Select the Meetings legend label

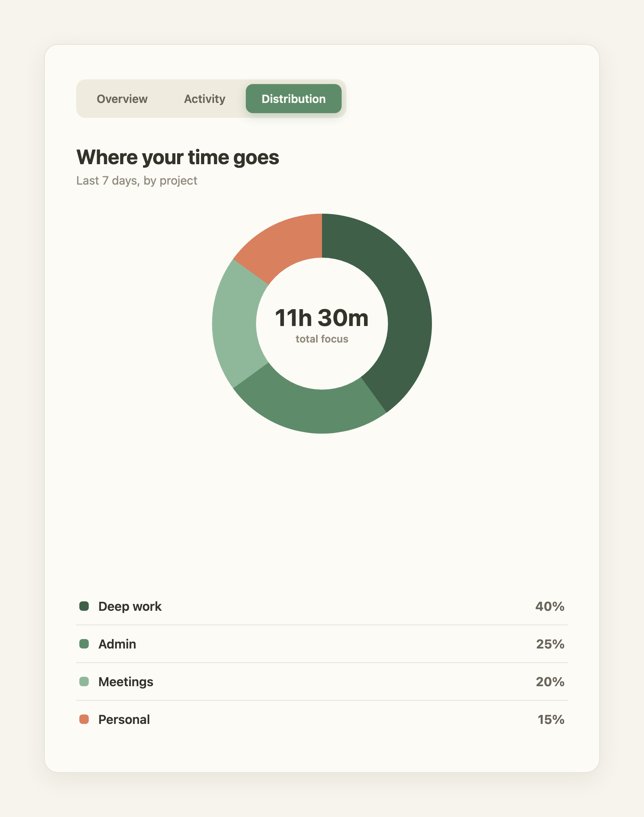click(126, 682)
